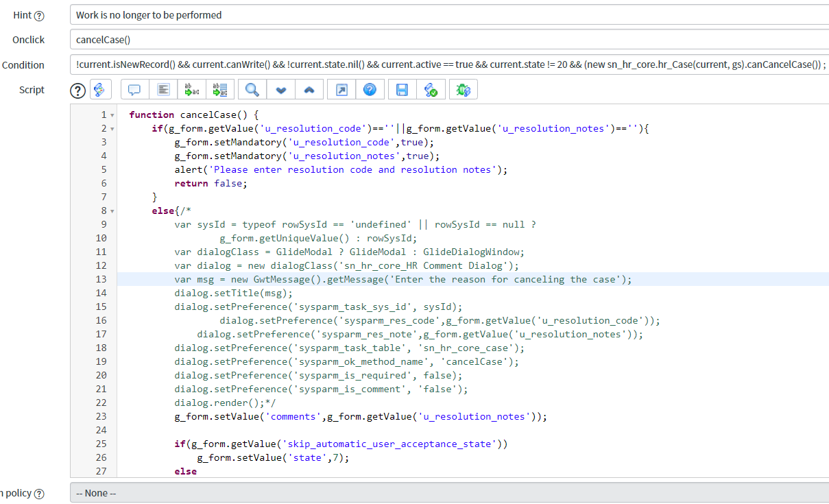The width and height of the screenshot is (829, 504).
Task: Click the final 'else' on line 27
Action: coord(185,471)
